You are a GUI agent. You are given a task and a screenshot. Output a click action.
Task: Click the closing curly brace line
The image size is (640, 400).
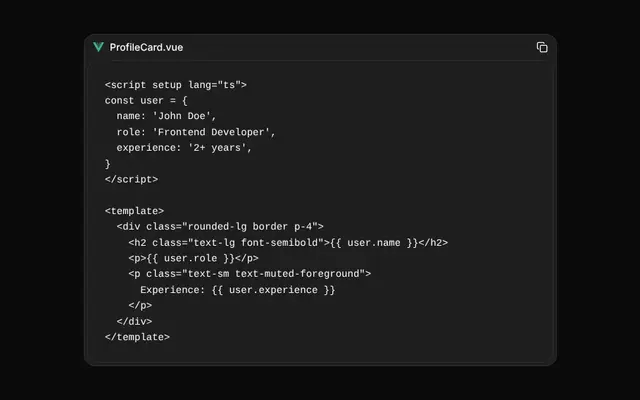coord(108,164)
